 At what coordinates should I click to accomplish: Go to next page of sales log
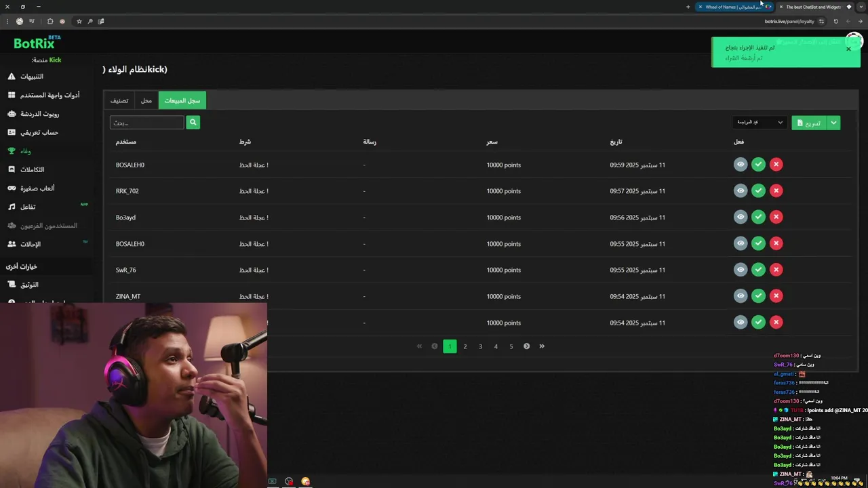click(x=526, y=346)
